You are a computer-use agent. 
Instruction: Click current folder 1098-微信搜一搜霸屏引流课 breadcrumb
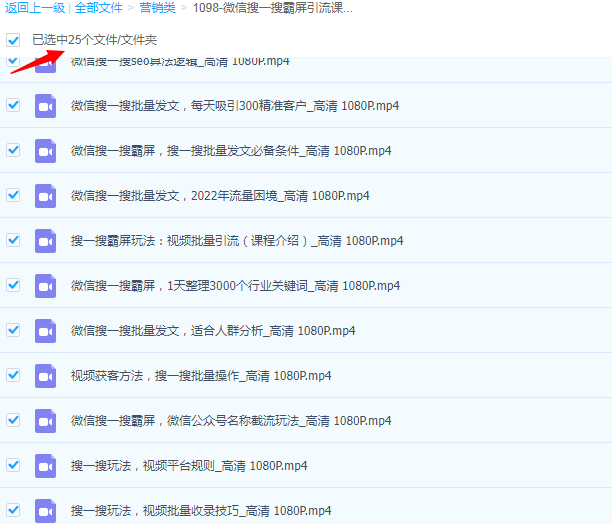point(272,8)
